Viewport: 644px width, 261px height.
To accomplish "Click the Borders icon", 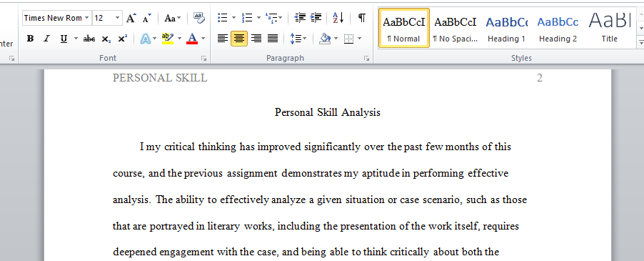I will (x=348, y=39).
